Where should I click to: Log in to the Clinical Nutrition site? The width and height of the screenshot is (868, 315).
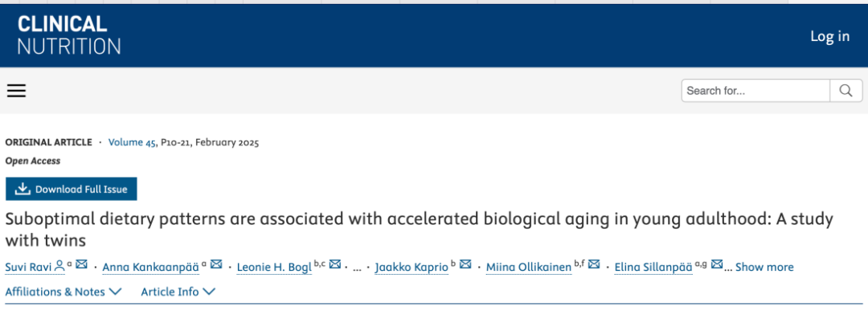point(829,36)
